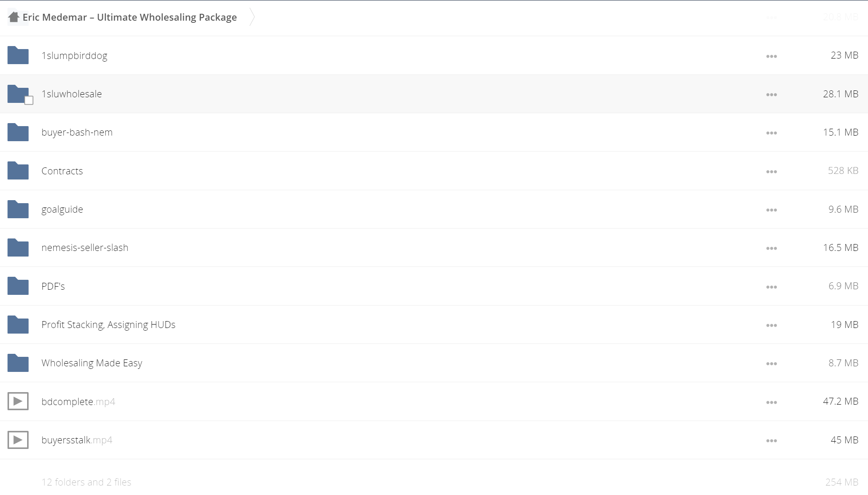Click the 28.1 MB size value

(x=840, y=94)
